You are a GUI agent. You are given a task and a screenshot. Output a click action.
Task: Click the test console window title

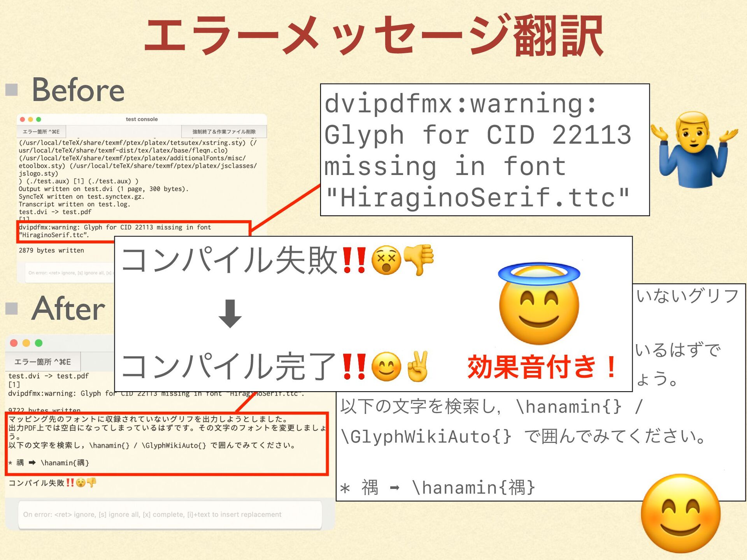pyautogui.click(x=142, y=119)
